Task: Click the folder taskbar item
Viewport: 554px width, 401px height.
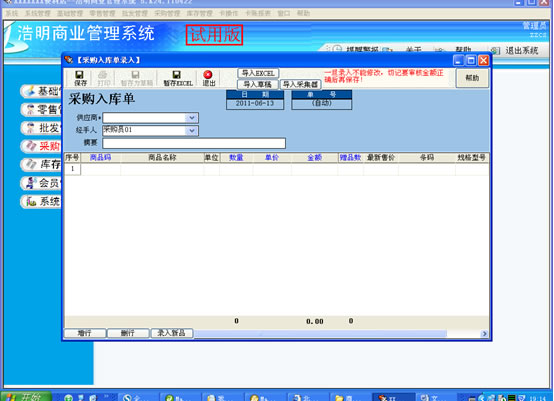Action: (x=350, y=397)
